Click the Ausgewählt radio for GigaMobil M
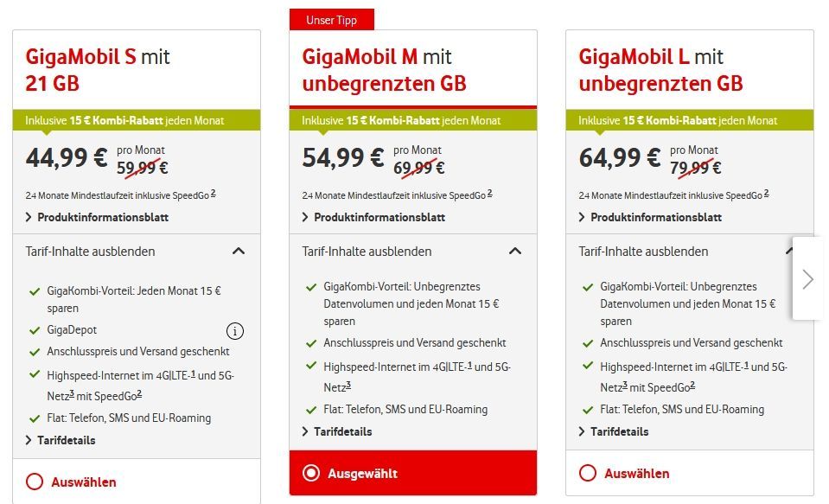The image size is (829, 504). 311,473
